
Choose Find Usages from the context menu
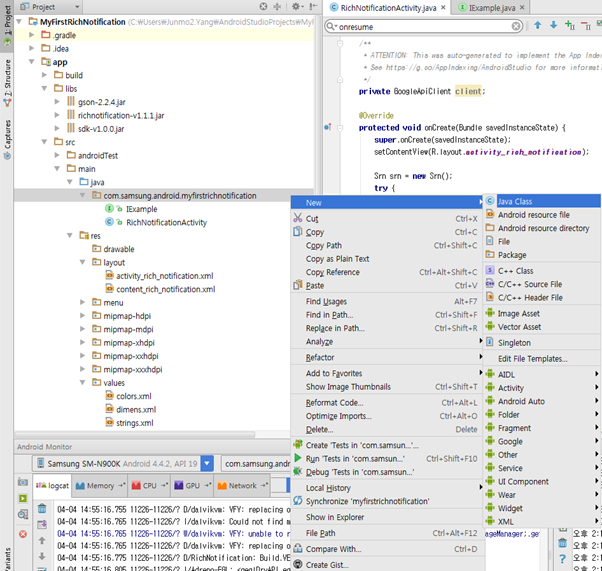(x=327, y=301)
